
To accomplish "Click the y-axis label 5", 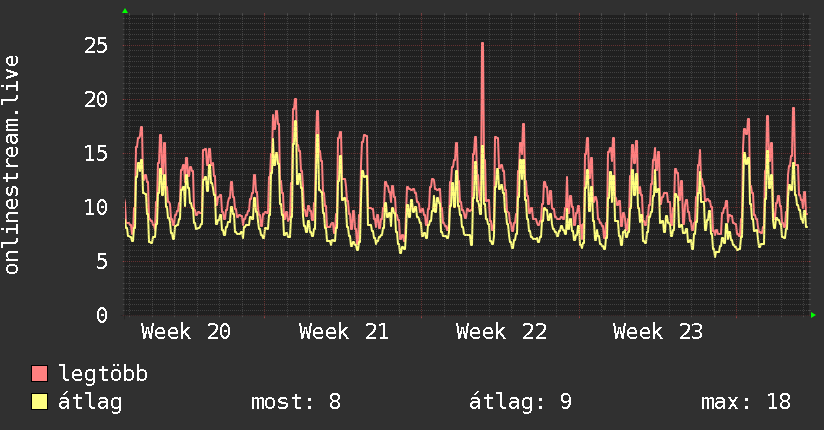I will tap(102, 261).
